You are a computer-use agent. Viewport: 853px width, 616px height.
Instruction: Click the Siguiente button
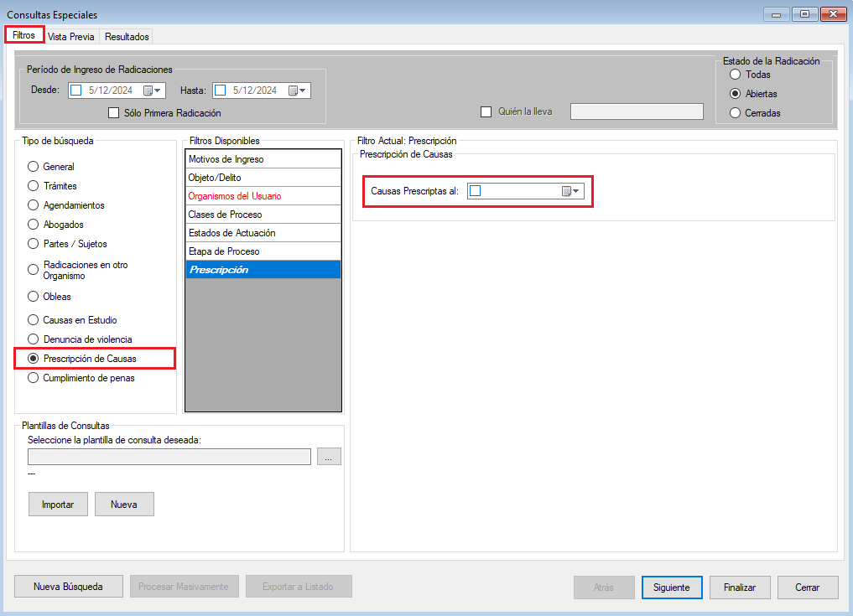click(671, 588)
